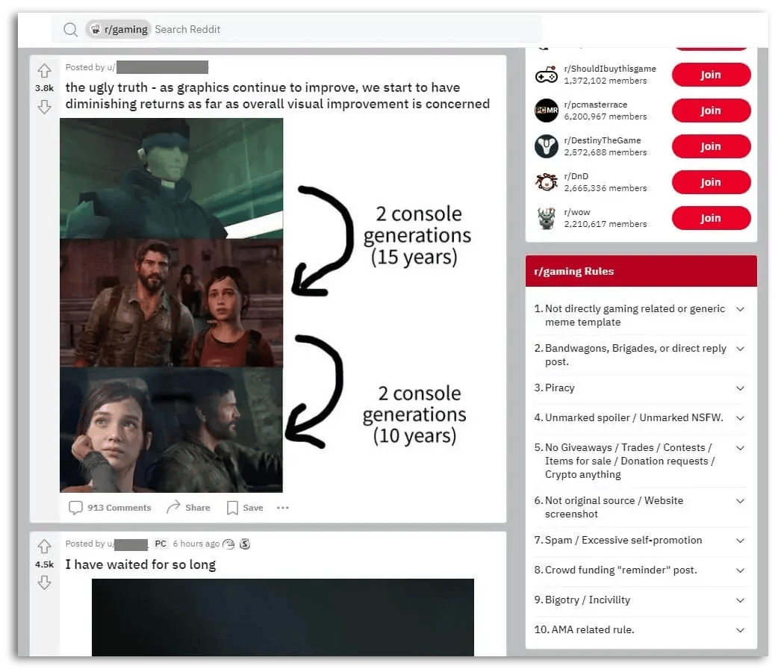Click the r/DestinyTheGame subreddit icon
The height and width of the screenshot is (672, 784).
coord(546,146)
